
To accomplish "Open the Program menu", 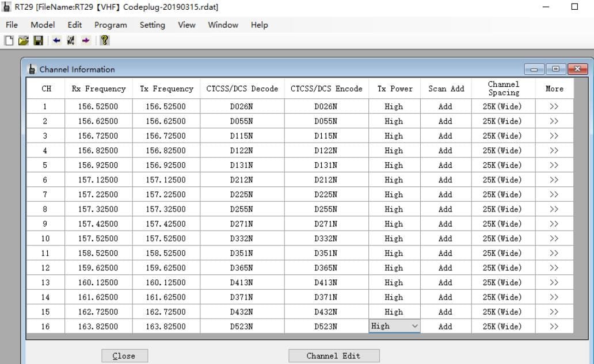I will coord(110,25).
